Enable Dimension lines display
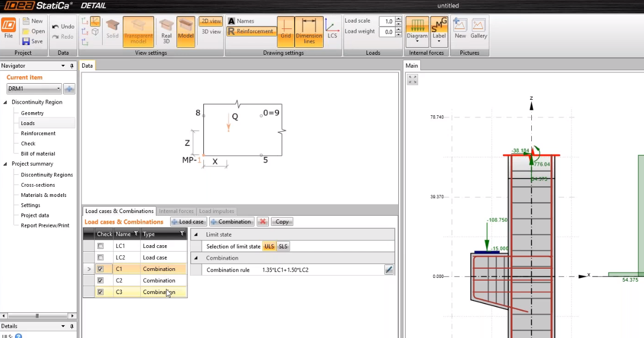This screenshot has height=338, width=644. click(x=309, y=31)
